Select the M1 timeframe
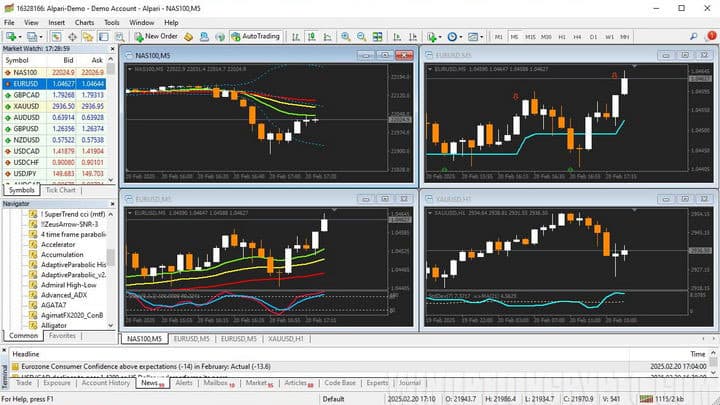720x405 pixels. 499,37
